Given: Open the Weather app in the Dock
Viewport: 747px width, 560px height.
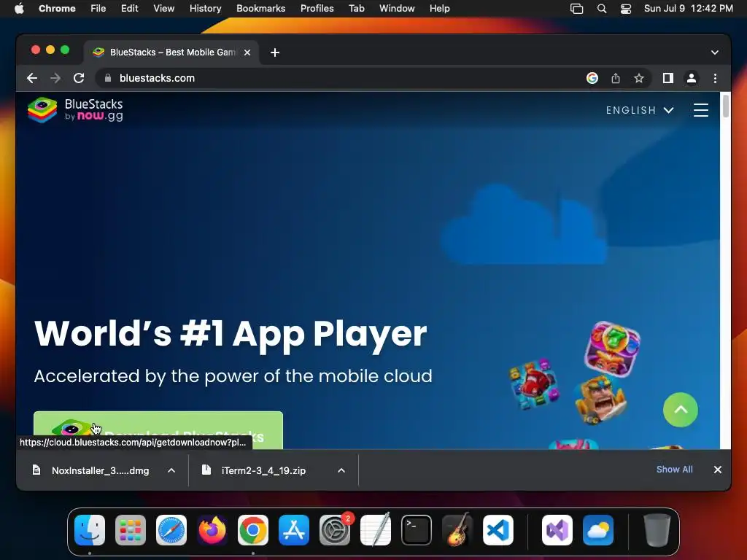Looking at the screenshot, I should pos(598,530).
